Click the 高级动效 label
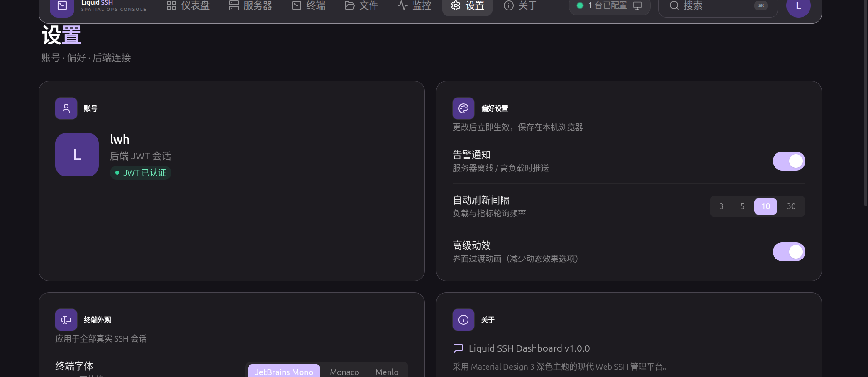The height and width of the screenshot is (377, 868). [x=472, y=245]
